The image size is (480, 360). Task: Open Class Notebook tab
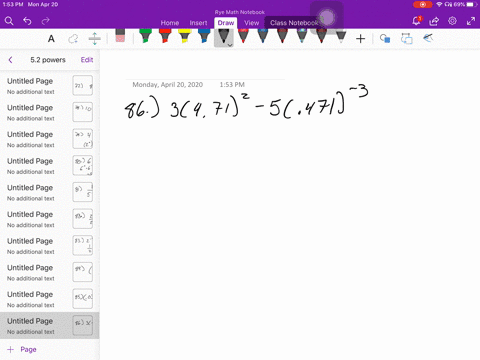click(294, 23)
